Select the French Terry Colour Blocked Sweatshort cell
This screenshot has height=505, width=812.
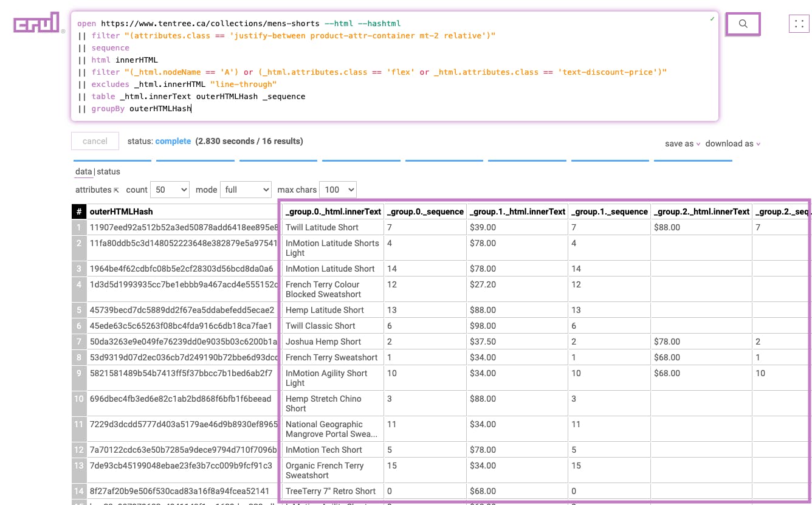pyautogui.click(x=333, y=289)
